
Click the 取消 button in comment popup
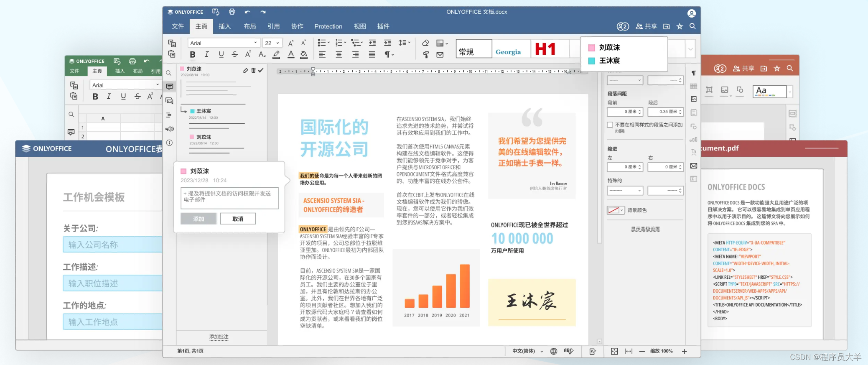pyautogui.click(x=238, y=219)
